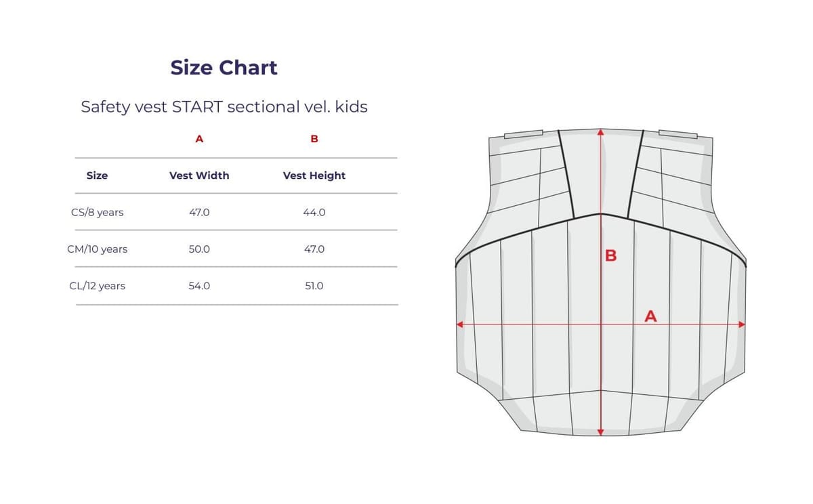Click the CL/12 years vest width value 54.0
Screen dimensions: 813x504
[199, 286]
